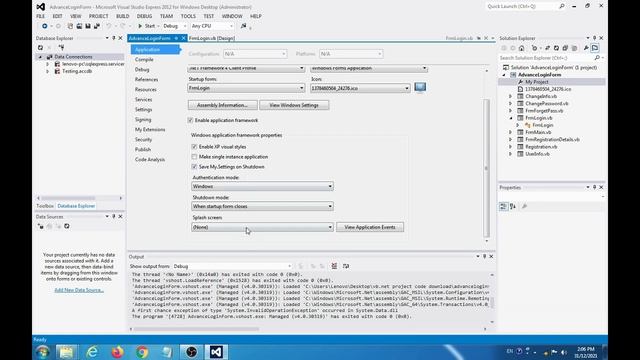
Task: Click the project designer vertical scrollbar
Action: tap(486, 167)
